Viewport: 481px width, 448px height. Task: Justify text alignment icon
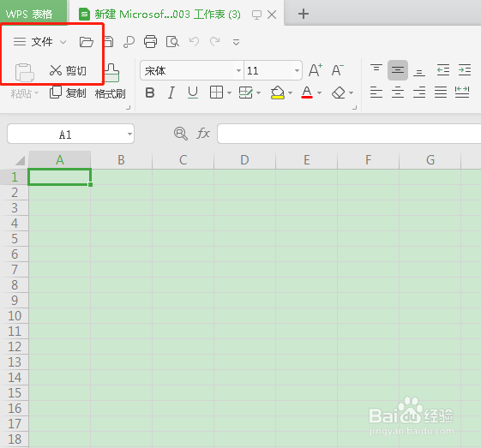coord(441,93)
